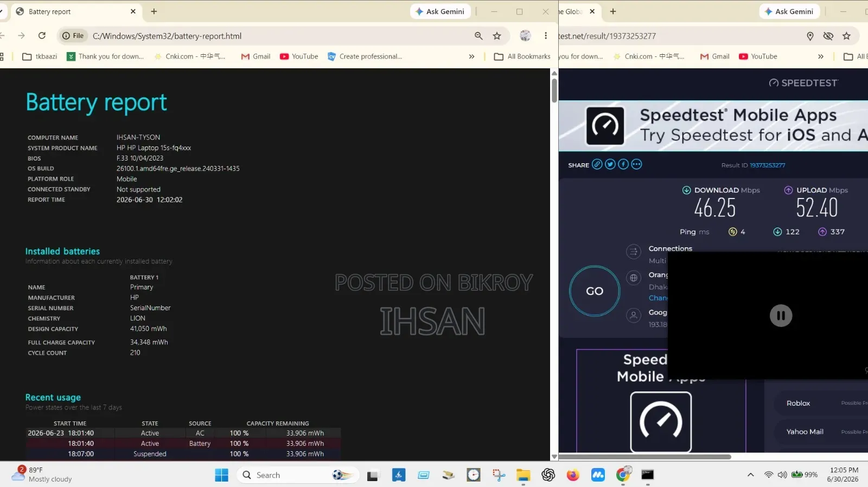Click the 'Installed batteries' heading
This screenshot has width=868, height=487.
62,251
